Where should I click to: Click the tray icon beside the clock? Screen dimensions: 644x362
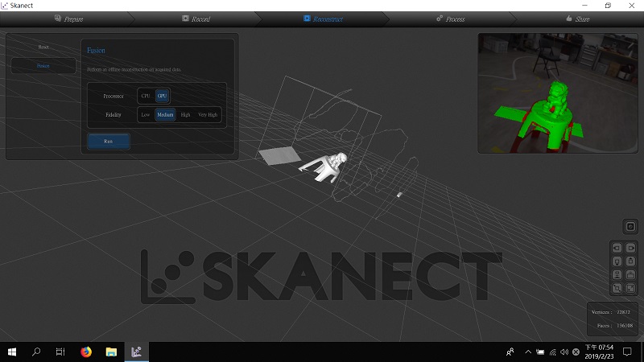pos(576,352)
